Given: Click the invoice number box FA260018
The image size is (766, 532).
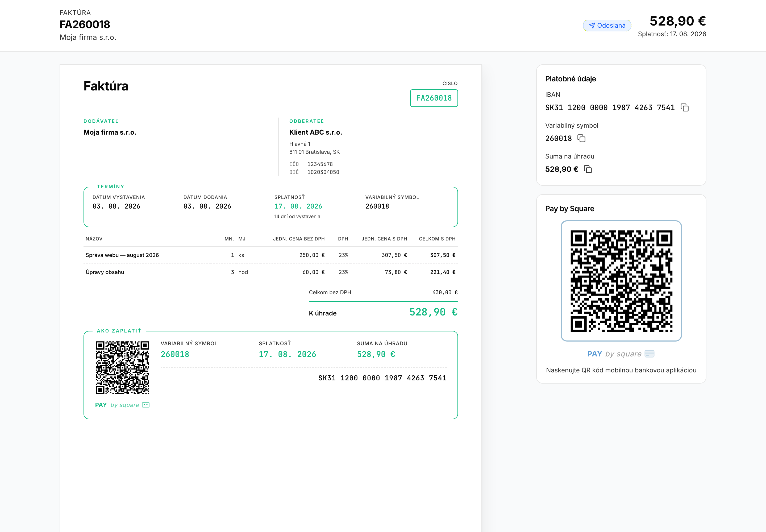Looking at the screenshot, I should pyautogui.click(x=434, y=98).
